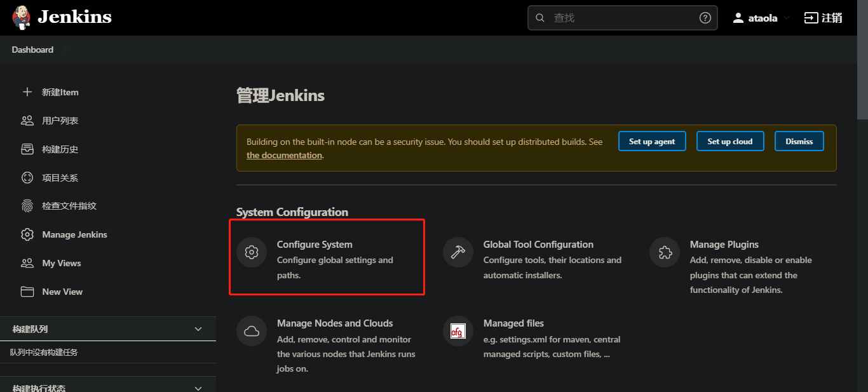The image size is (868, 392).
Task: Open 用户列表 sidebar entry
Action: (60, 121)
